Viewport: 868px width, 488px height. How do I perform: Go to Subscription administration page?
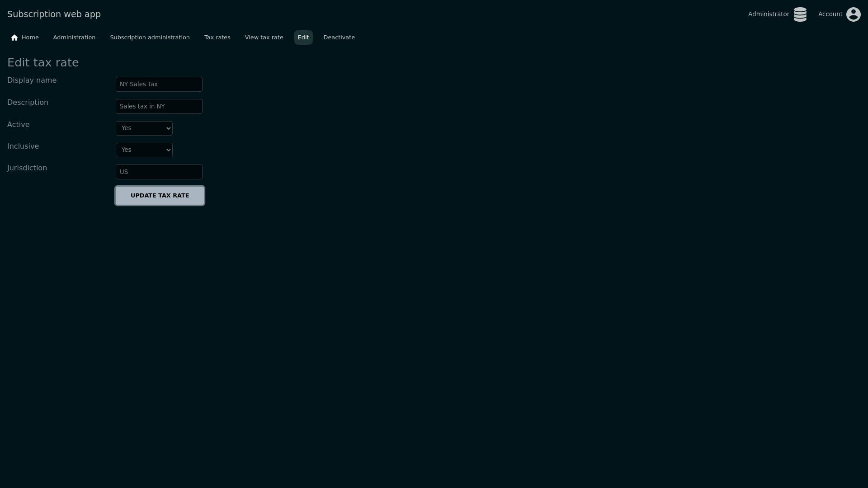pyautogui.click(x=150, y=38)
